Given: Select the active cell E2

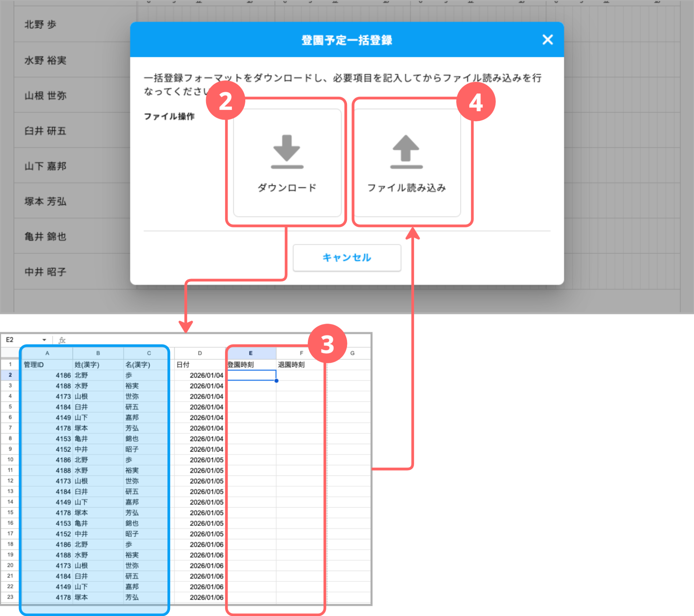Looking at the screenshot, I should 251,375.
